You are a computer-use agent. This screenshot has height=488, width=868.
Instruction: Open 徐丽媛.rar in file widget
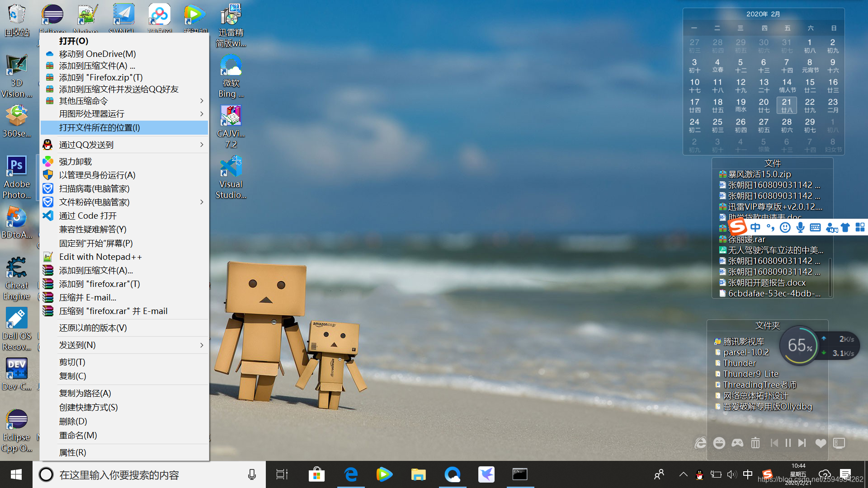tap(742, 239)
